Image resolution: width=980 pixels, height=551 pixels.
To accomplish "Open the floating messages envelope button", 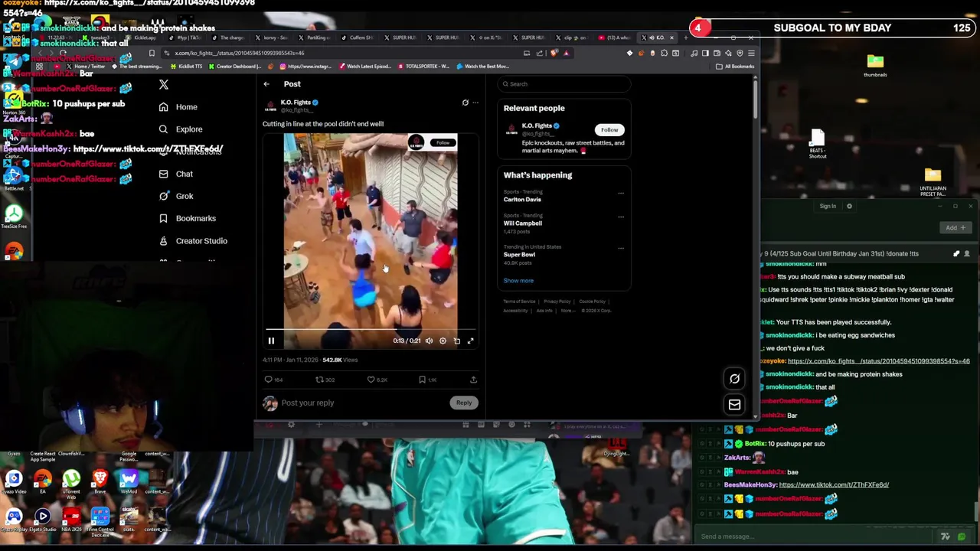I will [x=734, y=405].
